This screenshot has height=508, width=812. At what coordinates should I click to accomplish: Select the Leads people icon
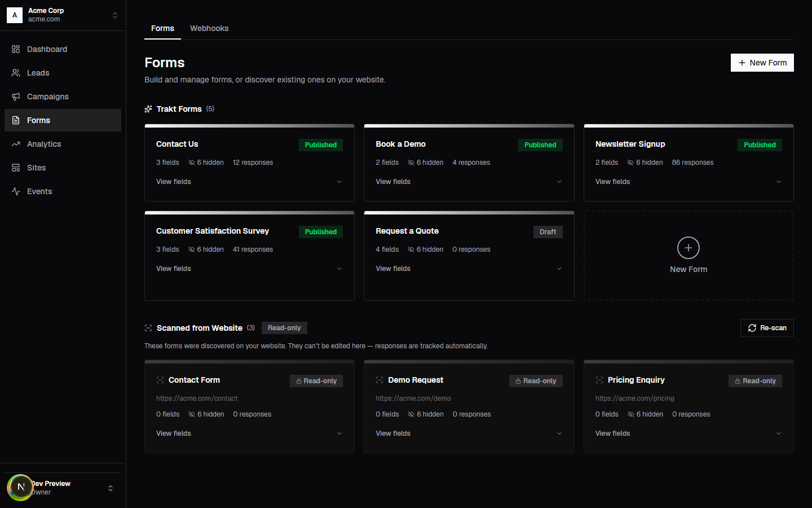pos(16,73)
